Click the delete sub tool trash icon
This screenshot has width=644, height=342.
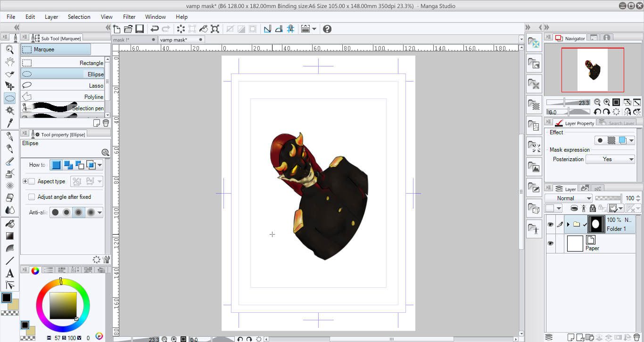coord(106,123)
